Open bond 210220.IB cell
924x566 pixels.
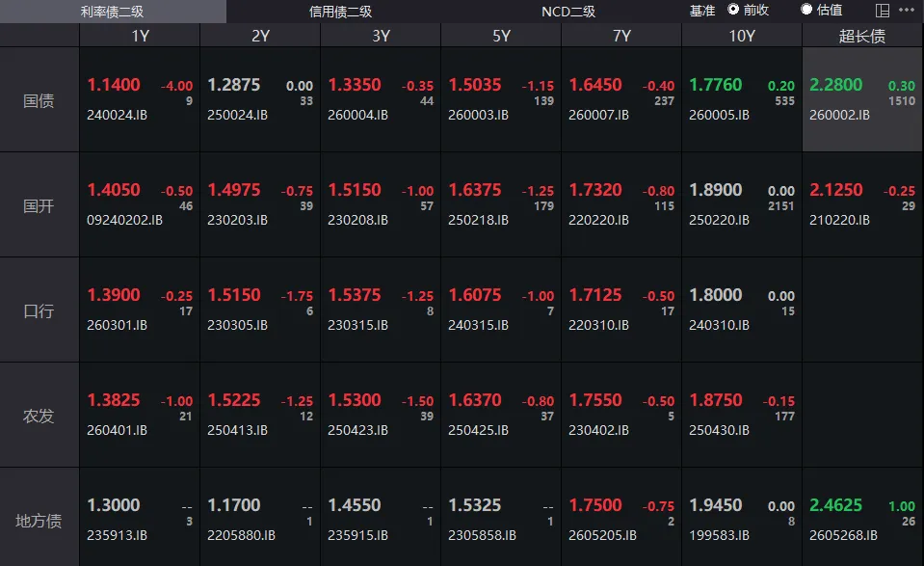coord(862,204)
